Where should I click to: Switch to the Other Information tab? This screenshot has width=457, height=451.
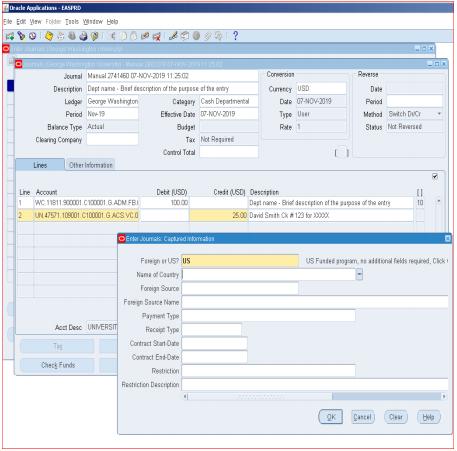pyautogui.click(x=91, y=165)
